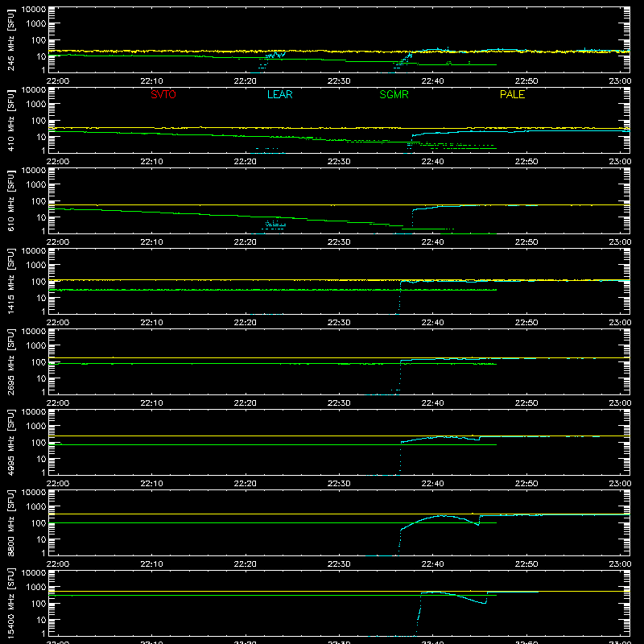This screenshot has width=644, height=644.
Task: Click 22:30 label under the 8800 MHz plot
Action: point(339,564)
